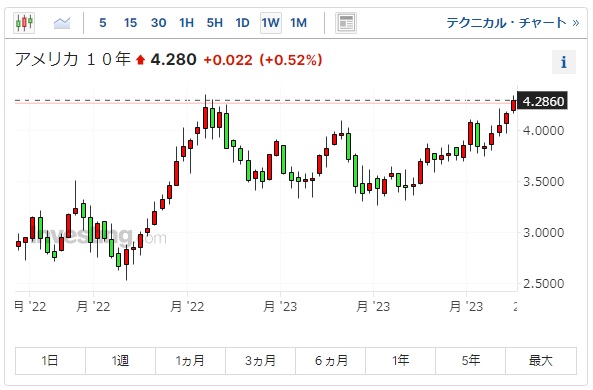The width and height of the screenshot is (593, 390).
Task: Choose the 1D interval
Action: tap(242, 23)
